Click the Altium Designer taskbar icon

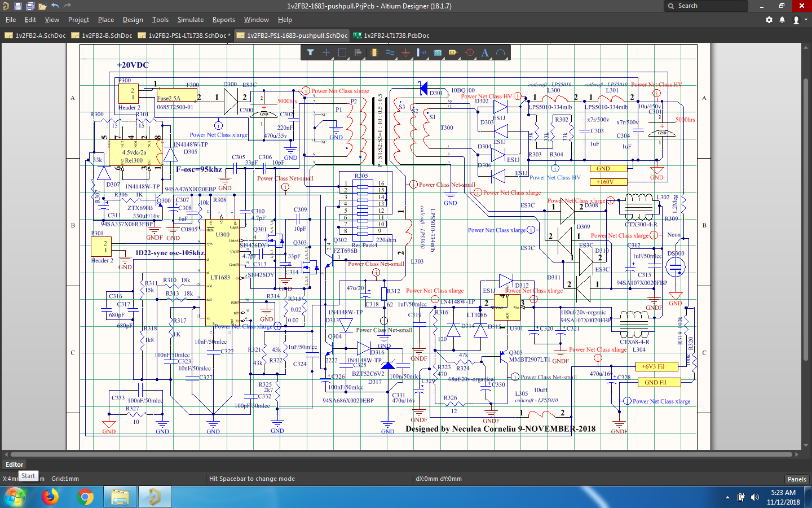coord(155,497)
